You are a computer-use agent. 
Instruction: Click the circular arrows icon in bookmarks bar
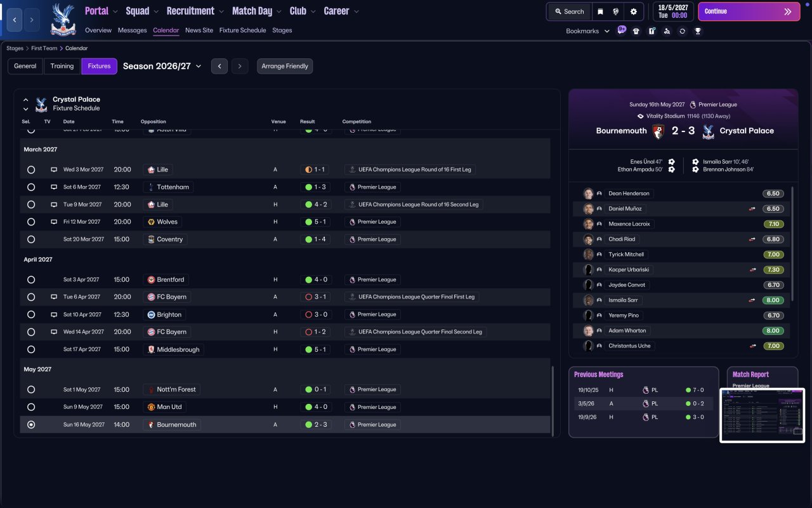click(x=682, y=30)
